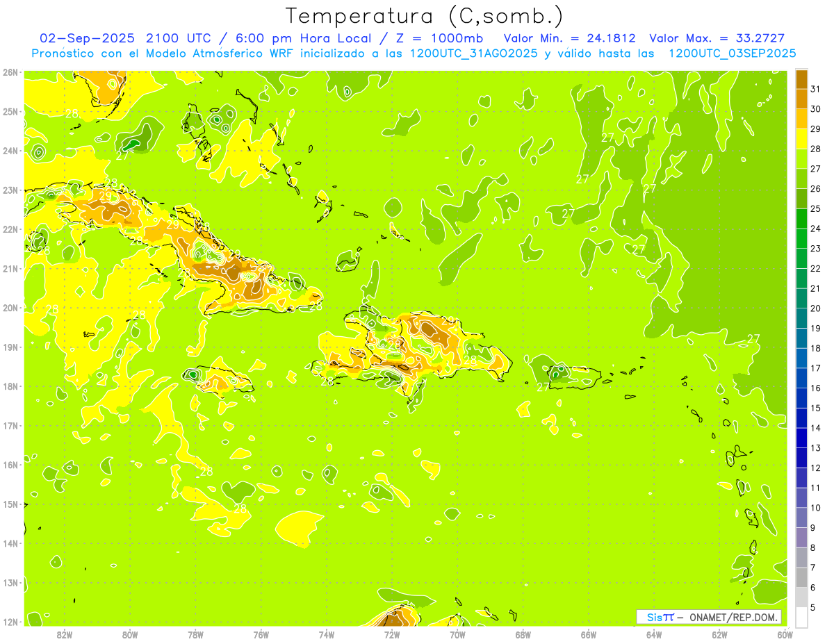Click legend value 20
The width and height of the screenshot is (834, 644).
[x=816, y=308]
